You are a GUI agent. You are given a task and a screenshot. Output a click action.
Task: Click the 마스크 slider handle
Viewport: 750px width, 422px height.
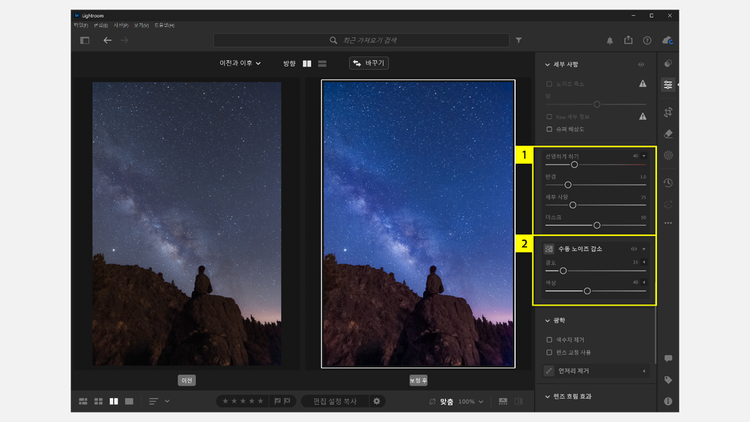point(597,225)
